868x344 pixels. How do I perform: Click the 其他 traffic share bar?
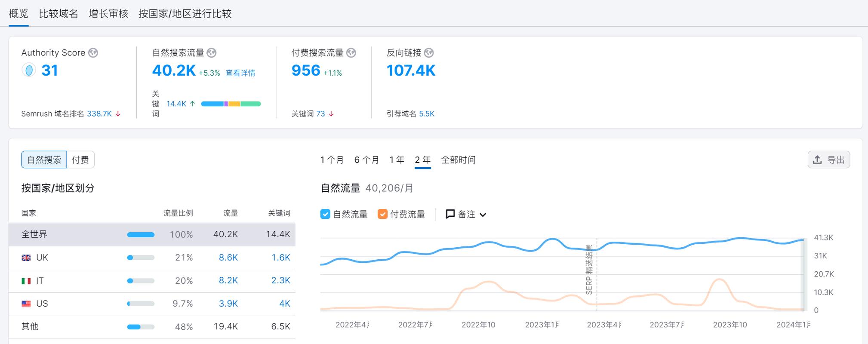coord(141,327)
